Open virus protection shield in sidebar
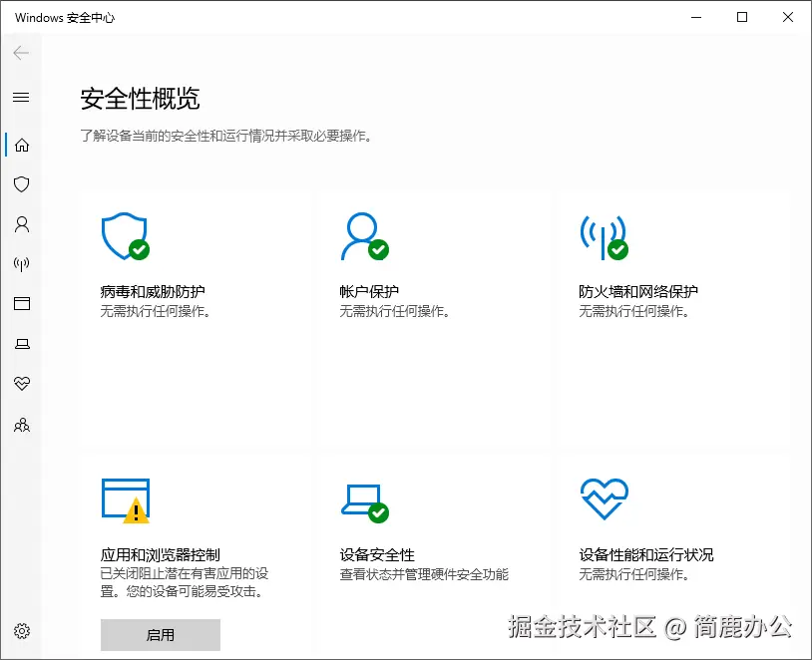This screenshot has width=812, height=660. (22, 184)
